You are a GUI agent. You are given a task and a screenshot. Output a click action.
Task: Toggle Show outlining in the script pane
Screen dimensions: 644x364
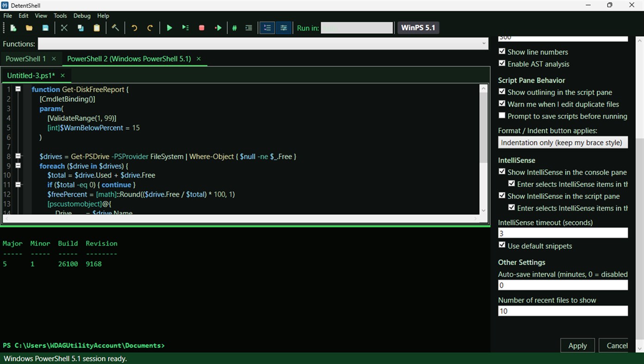pyautogui.click(x=502, y=92)
